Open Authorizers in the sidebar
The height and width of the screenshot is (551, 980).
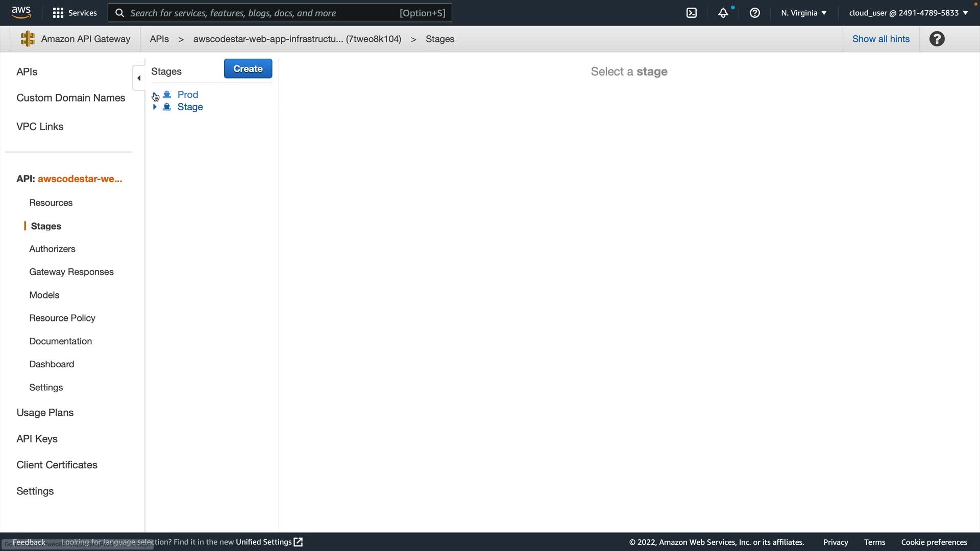click(52, 248)
